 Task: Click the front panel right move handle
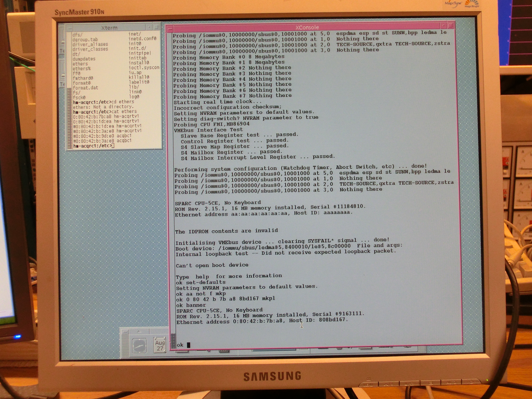click(421, 349)
